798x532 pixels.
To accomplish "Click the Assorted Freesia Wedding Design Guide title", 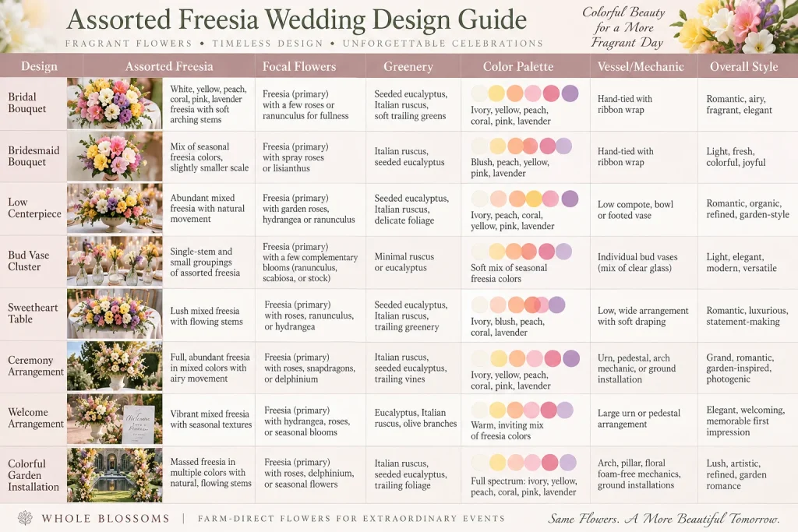I will click(296, 19).
